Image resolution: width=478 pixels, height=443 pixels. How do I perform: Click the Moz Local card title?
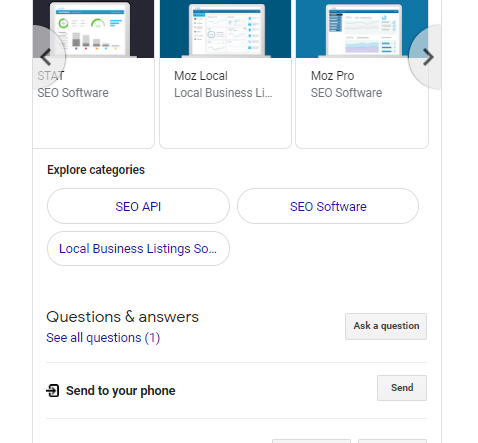click(x=201, y=76)
